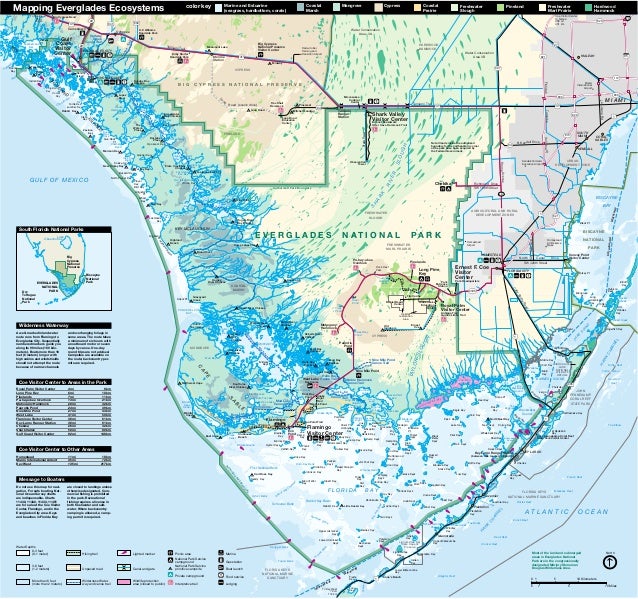Viewport: 638px width, 599px height.
Task: Select the Mangrove color key swatch
Action: (336, 7)
